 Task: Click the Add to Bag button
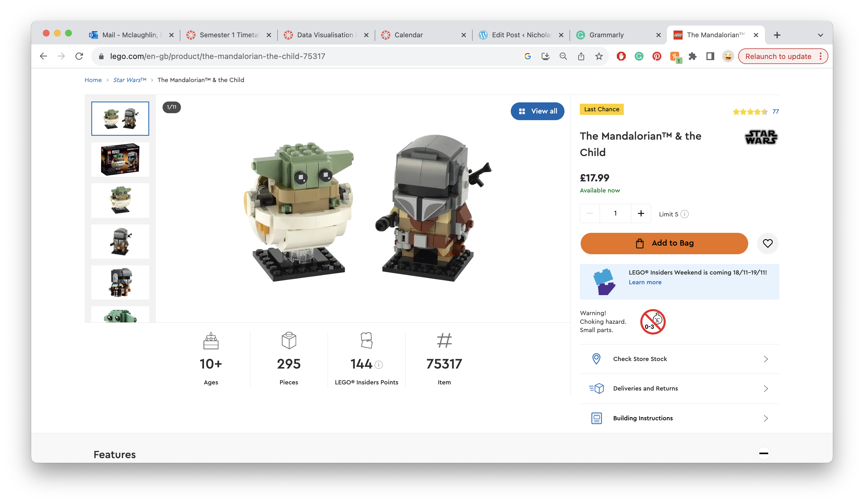[x=664, y=243]
